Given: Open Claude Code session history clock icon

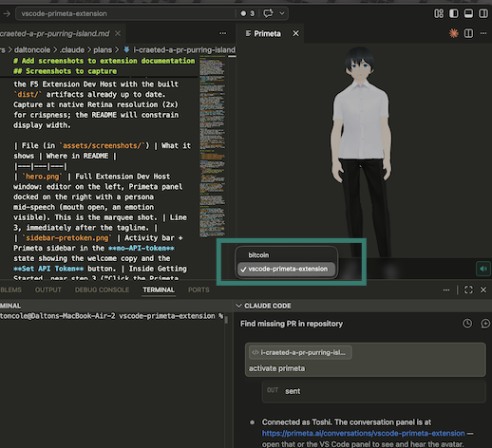Looking at the screenshot, I should coord(467,324).
